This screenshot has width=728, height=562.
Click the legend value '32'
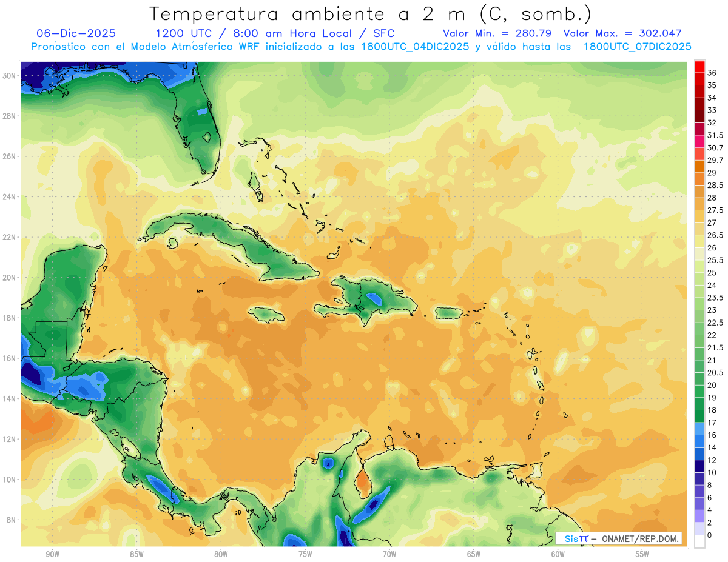(712, 122)
